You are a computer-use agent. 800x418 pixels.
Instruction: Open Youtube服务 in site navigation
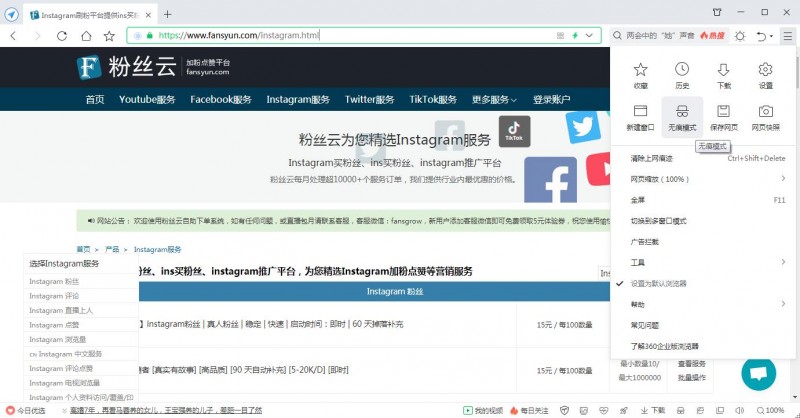[x=147, y=100]
